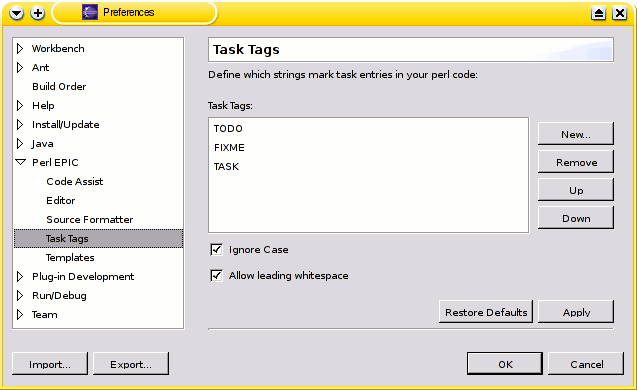Viewport: 637px width, 390px height.
Task: Expand the Run/Debug tree node
Action: (x=20, y=296)
